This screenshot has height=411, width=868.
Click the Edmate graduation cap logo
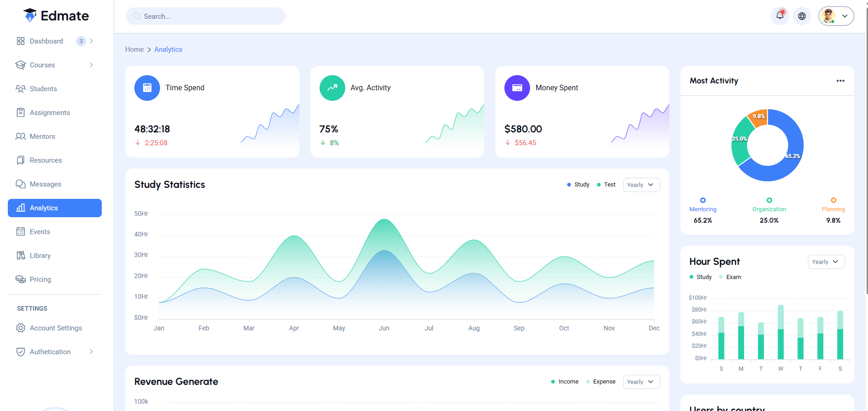click(x=30, y=16)
